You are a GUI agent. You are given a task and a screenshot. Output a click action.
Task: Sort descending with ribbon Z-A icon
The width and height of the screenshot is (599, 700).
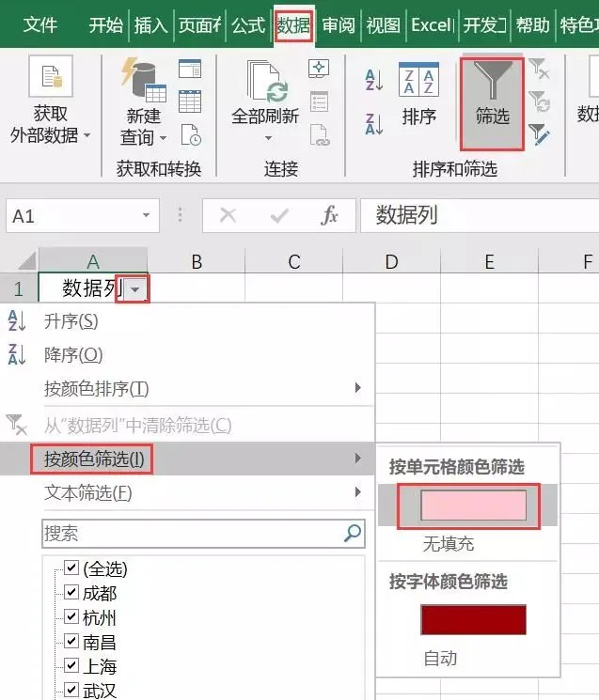pyautogui.click(x=374, y=124)
